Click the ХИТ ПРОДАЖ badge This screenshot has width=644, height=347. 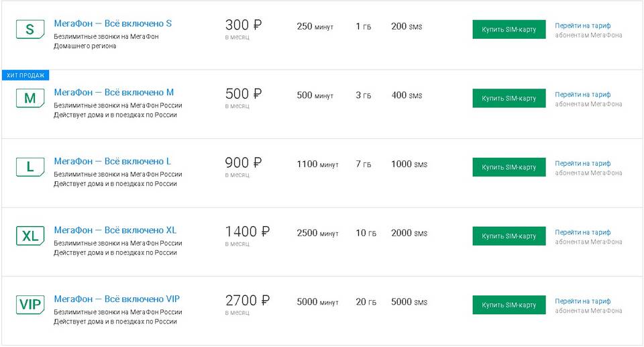click(25, 75)
